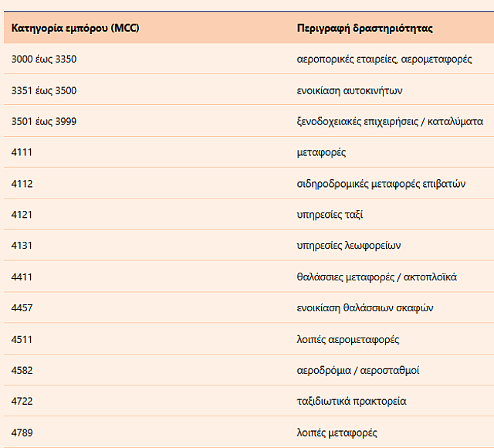Click 'ενοικίαση θαλάσσιων σκαφών' description

coord(365,308)
